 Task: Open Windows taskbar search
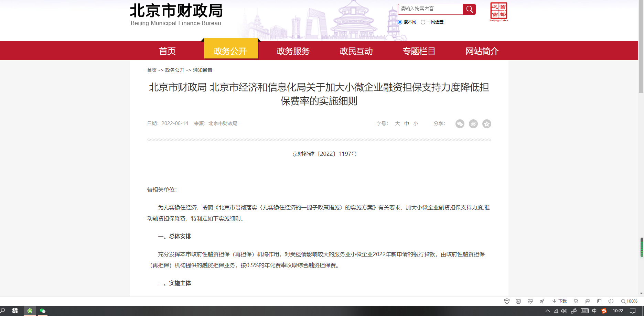coord(3,310)
